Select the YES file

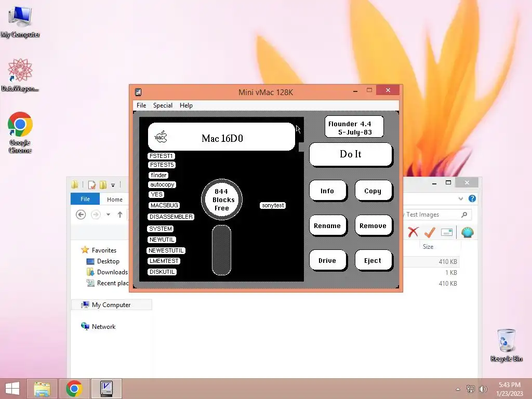tap(156, 194)
